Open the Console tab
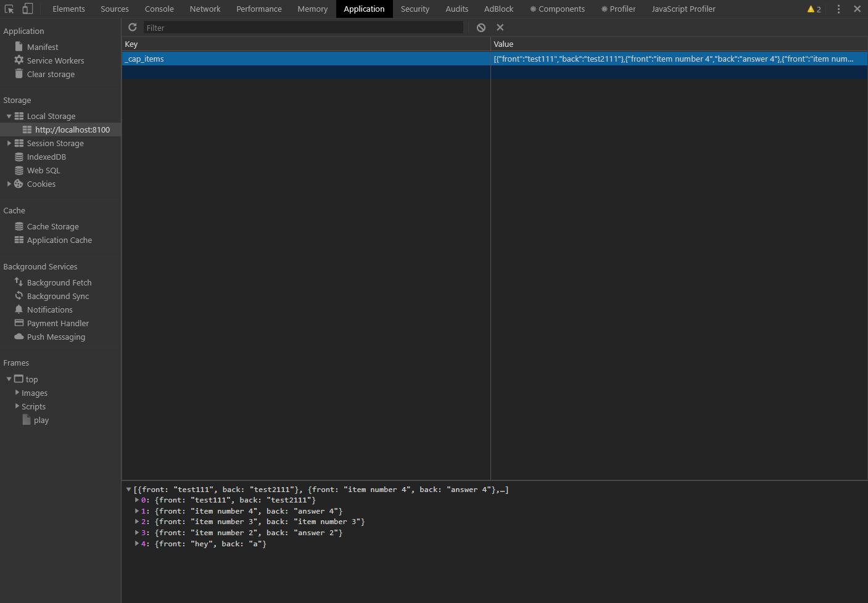 coord(159,9)
